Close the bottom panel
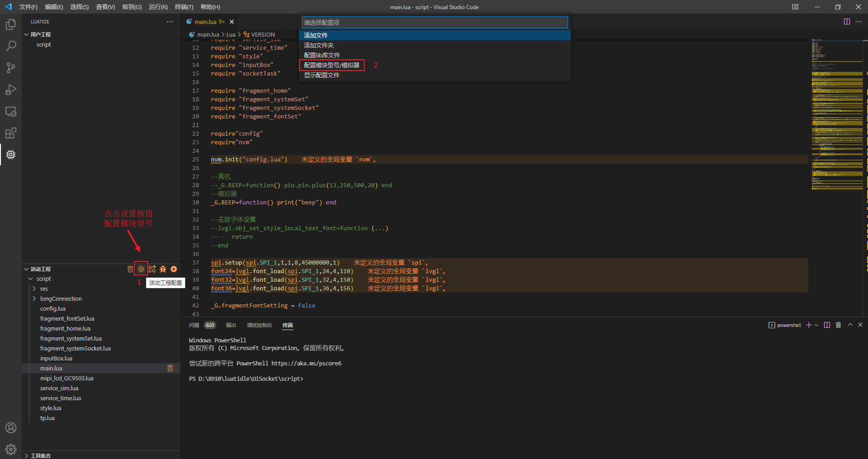The width and height of the screenshot is (868, 459). [x=860, y=325]
